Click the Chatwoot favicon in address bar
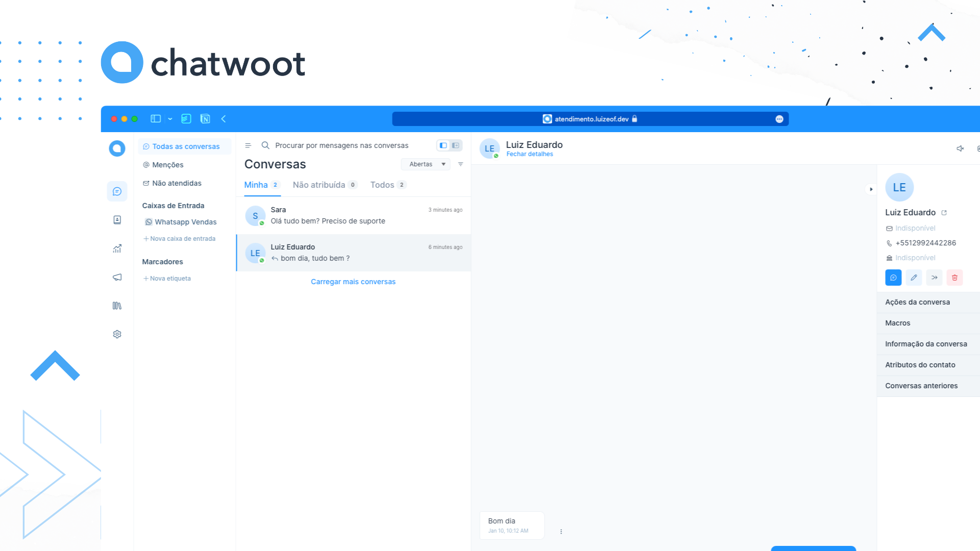 [x=547, y=119]
